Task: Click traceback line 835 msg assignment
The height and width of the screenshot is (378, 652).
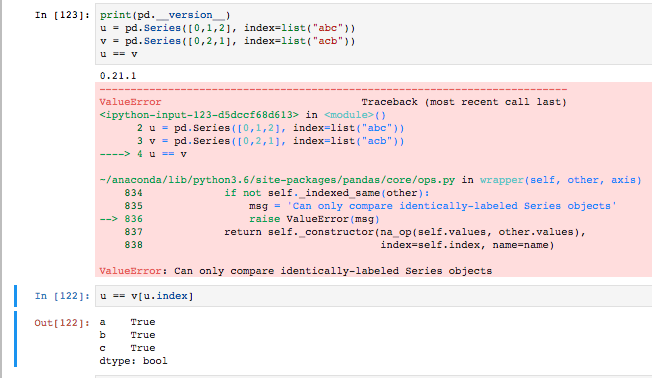Action: 370,206
